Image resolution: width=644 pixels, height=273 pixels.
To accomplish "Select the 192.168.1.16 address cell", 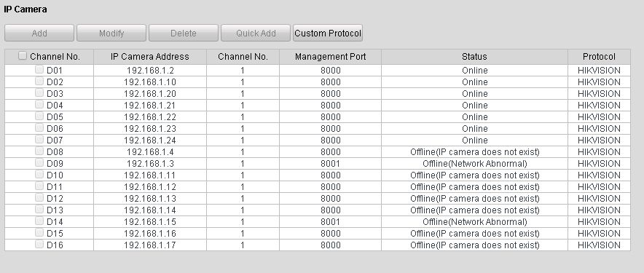I will [150, 234].
